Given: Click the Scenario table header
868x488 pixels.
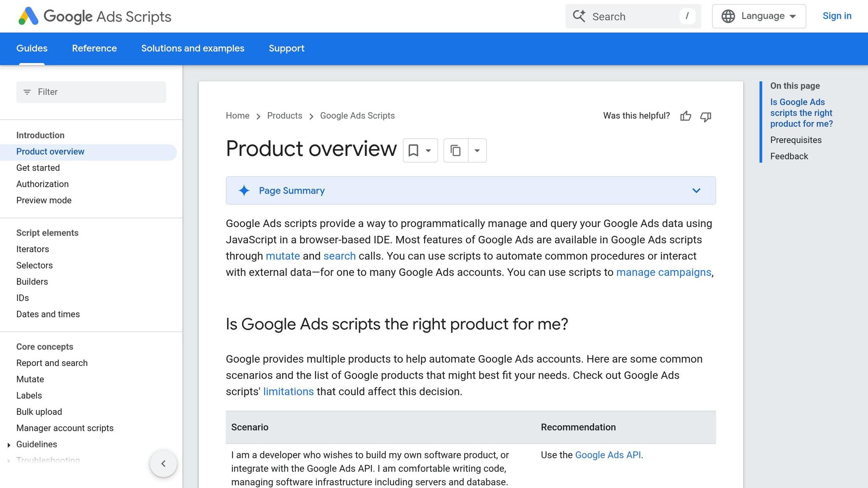Looking at the screenshot, I should pyautogui.click(x=250, y=427).
